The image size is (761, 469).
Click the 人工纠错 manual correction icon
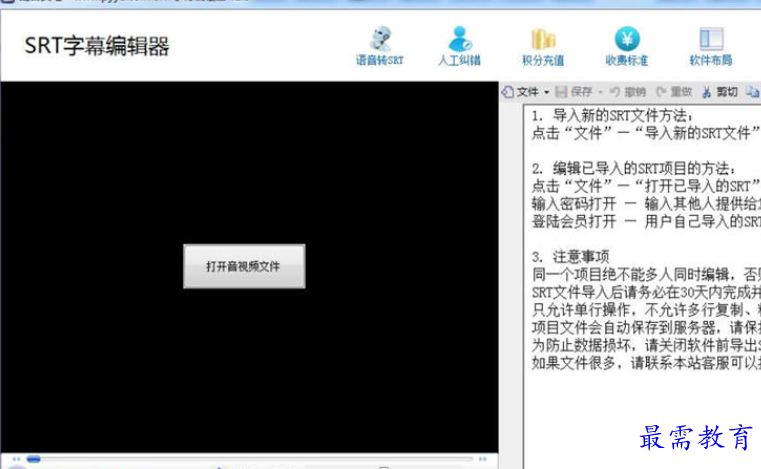pos(459,46)
